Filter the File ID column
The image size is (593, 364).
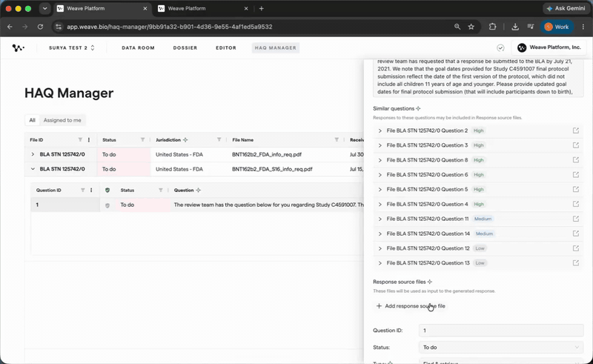pyautogui.click(x=80, y=139)
